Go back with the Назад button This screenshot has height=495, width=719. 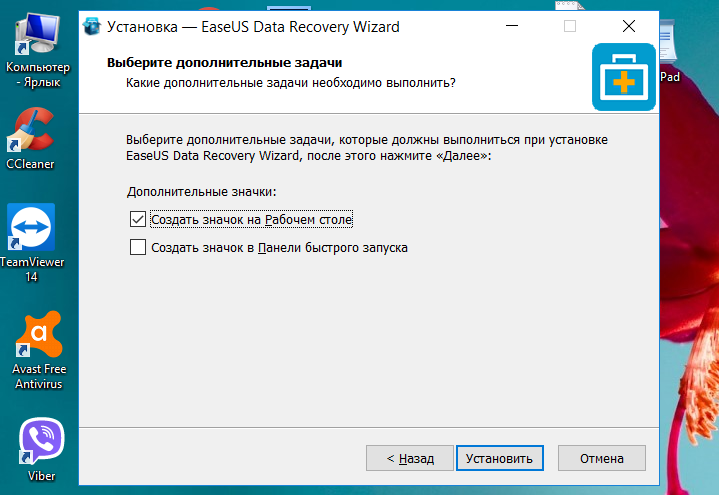[409, 458]
